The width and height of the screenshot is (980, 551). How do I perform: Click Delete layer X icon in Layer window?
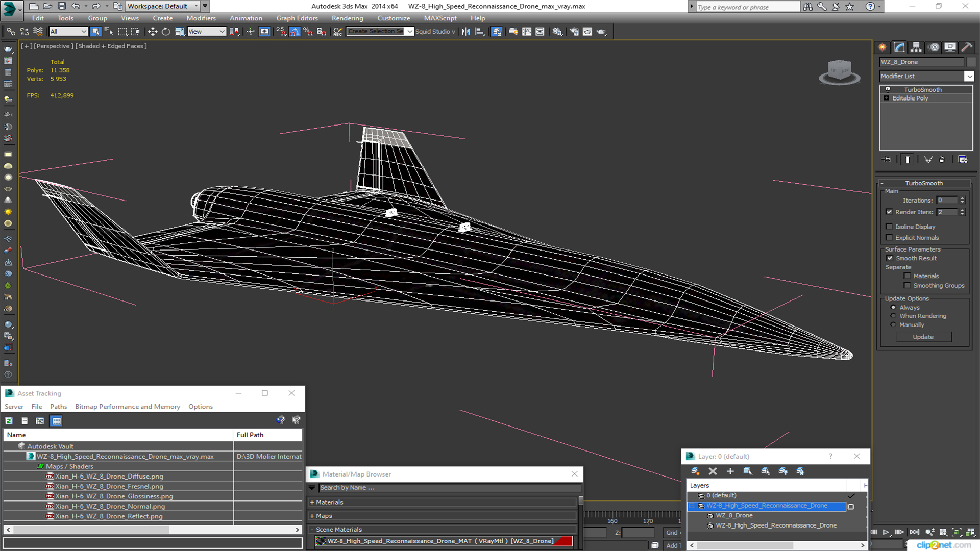point(713,471)
